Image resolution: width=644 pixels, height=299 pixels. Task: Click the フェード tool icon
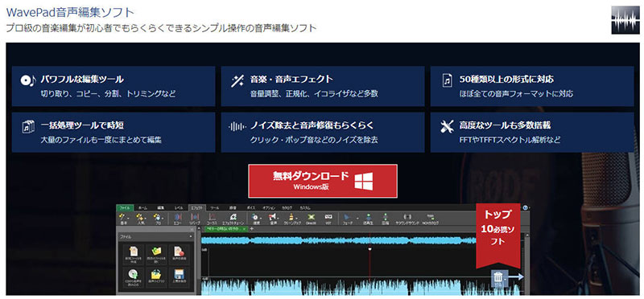[x=347, y=218]
